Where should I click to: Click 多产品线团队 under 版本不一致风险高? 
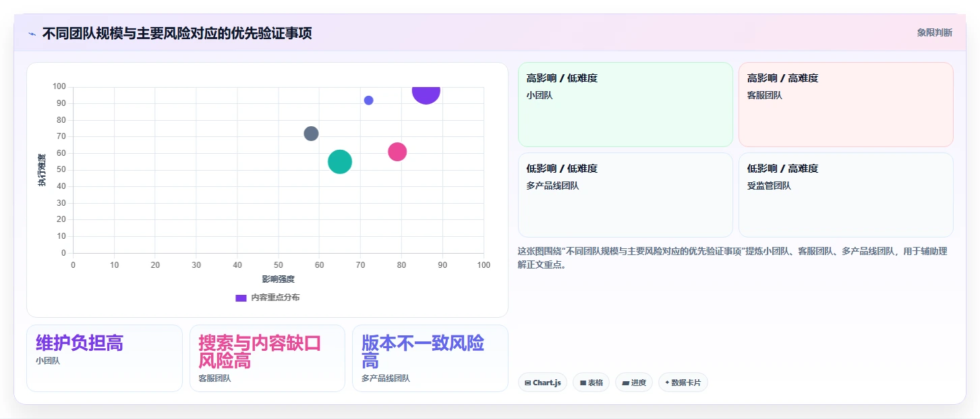386,379
